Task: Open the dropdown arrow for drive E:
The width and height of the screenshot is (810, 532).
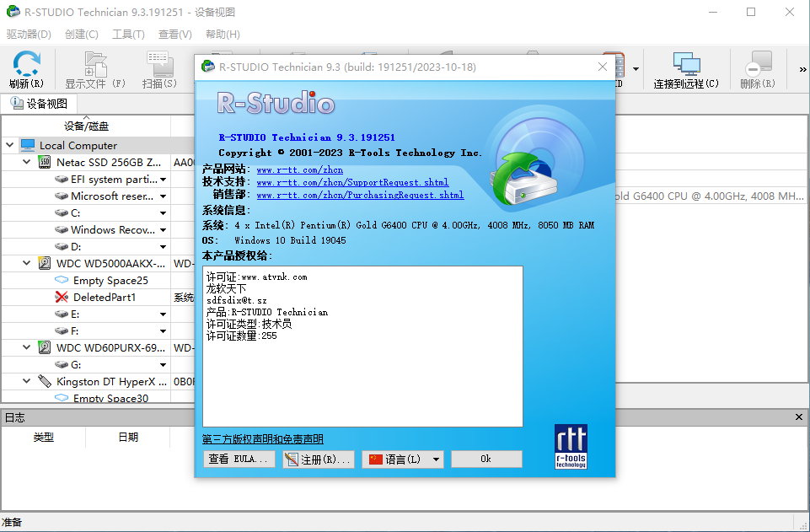Action: tap(164, 314)
